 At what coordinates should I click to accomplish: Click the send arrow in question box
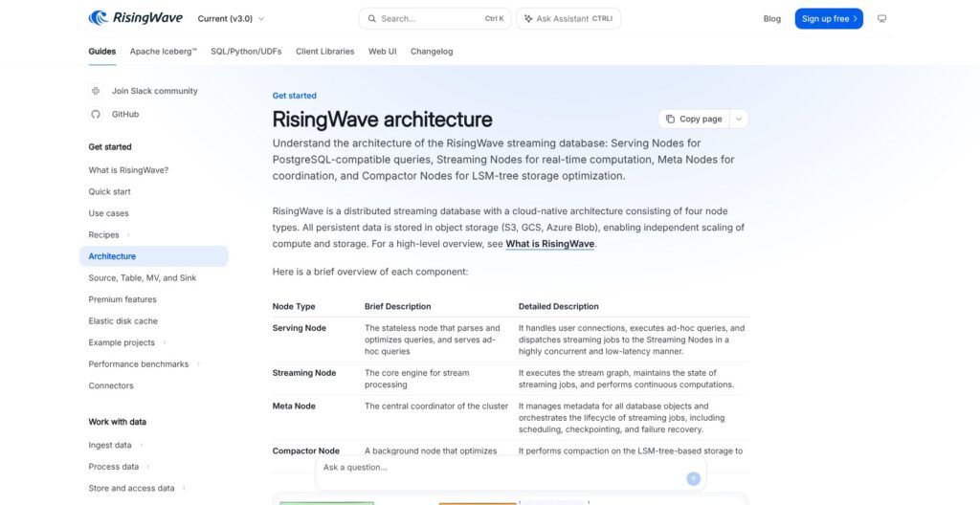pyautogui.click(x=693, y=479)
